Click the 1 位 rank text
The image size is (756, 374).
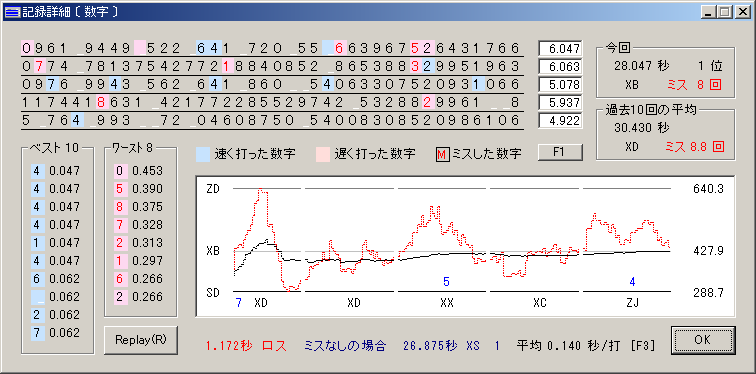point(710,67)
